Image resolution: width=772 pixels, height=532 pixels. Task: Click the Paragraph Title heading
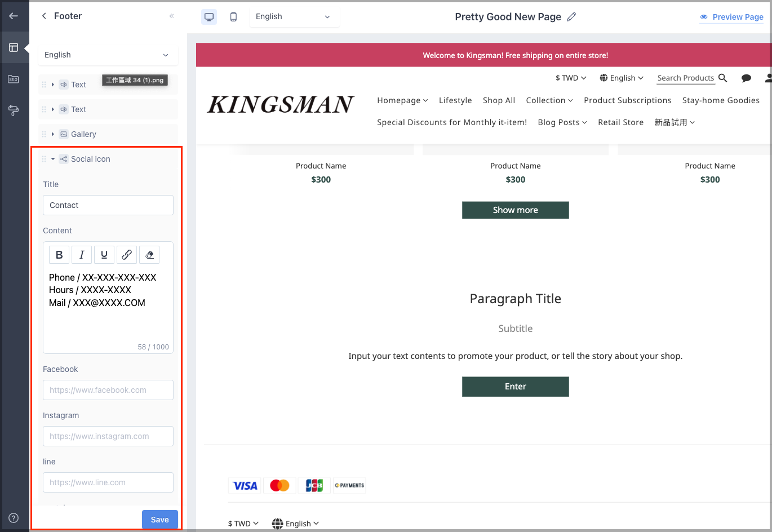515,299
